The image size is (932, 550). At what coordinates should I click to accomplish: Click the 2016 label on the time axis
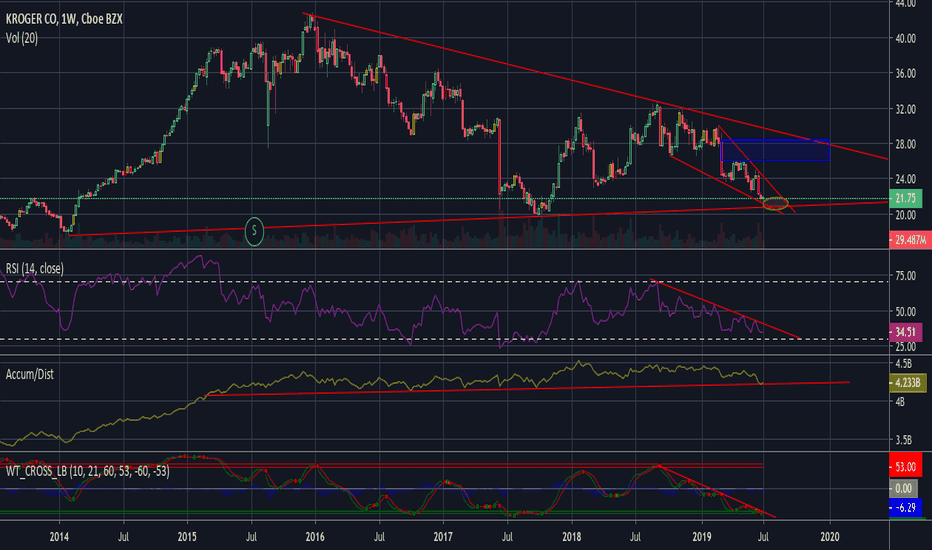315,537
